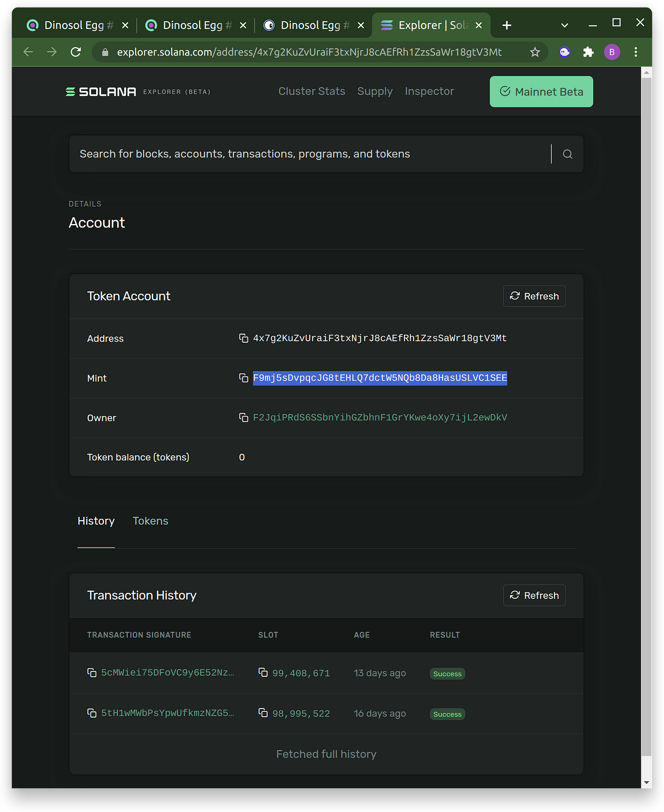The height and width of the screenshot is (812, 664).
Task: Open transaction 5cMWiei75DFoVC9y6E52Nz
Action: click(x=167, y=673)
